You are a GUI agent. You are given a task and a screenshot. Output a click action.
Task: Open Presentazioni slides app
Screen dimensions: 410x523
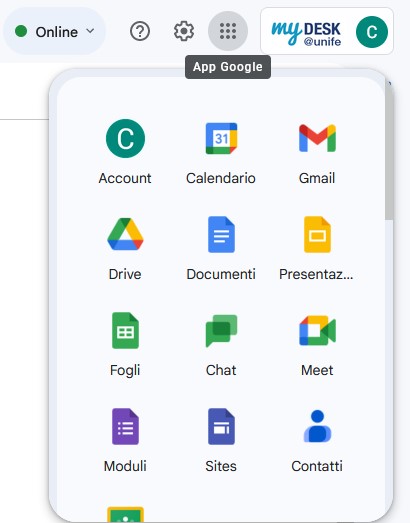click(x=317, y=234)
